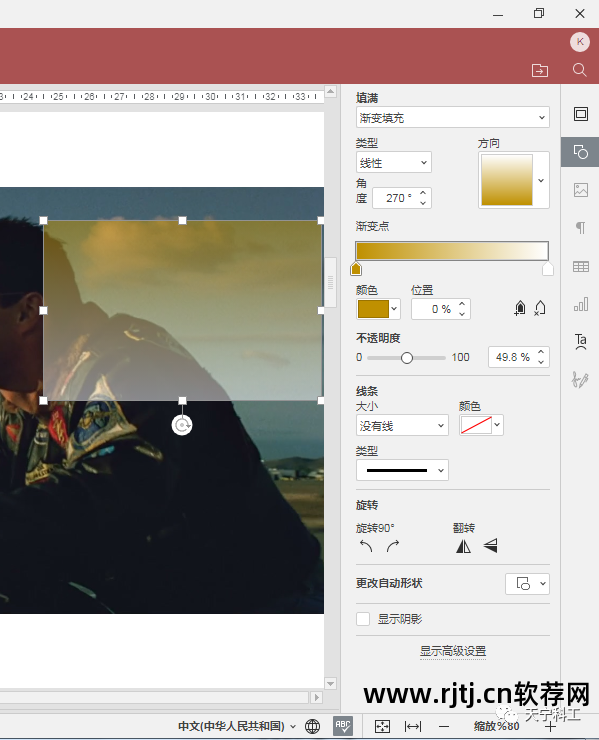Open the 线性 gradient type dropdown
599x740 pixels.
click(x=394, y=163)
